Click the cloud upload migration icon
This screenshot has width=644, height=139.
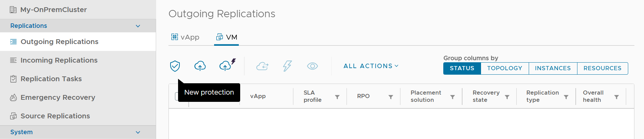coord(200,66)
